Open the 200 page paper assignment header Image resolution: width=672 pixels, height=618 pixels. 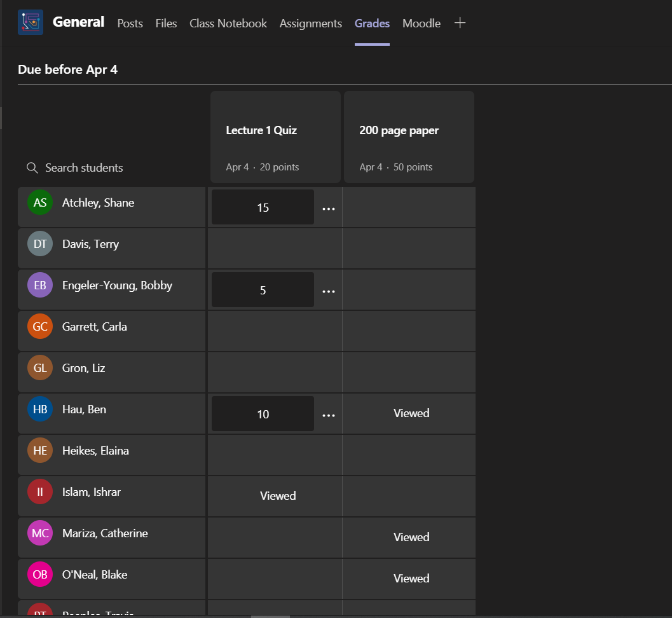(409, 137)
